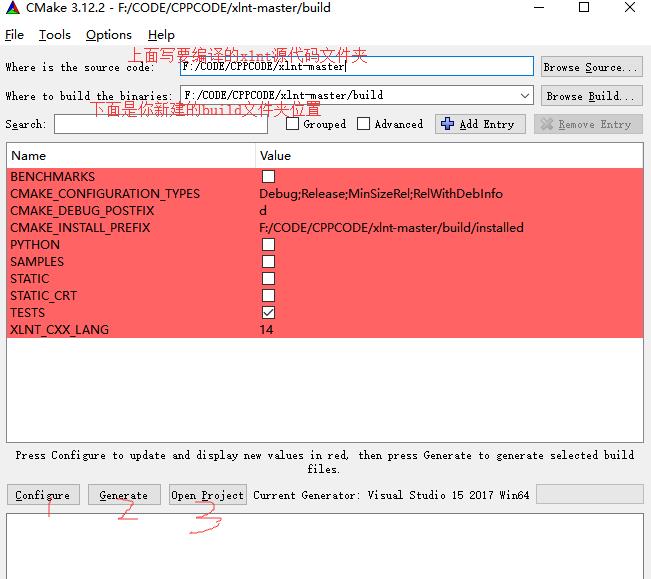Click the source code path field

tap(357, 66)
